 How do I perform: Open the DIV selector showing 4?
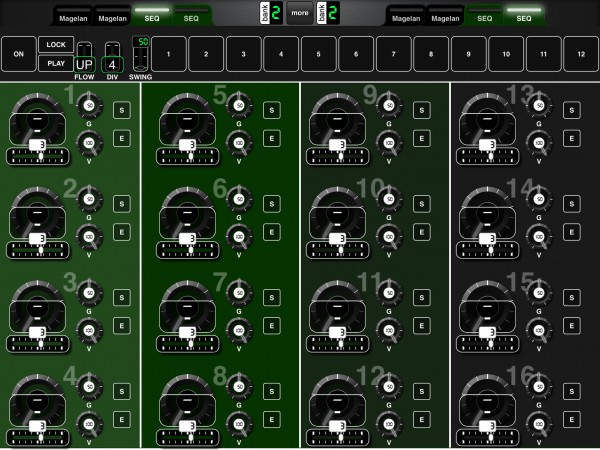pos(112,65)
